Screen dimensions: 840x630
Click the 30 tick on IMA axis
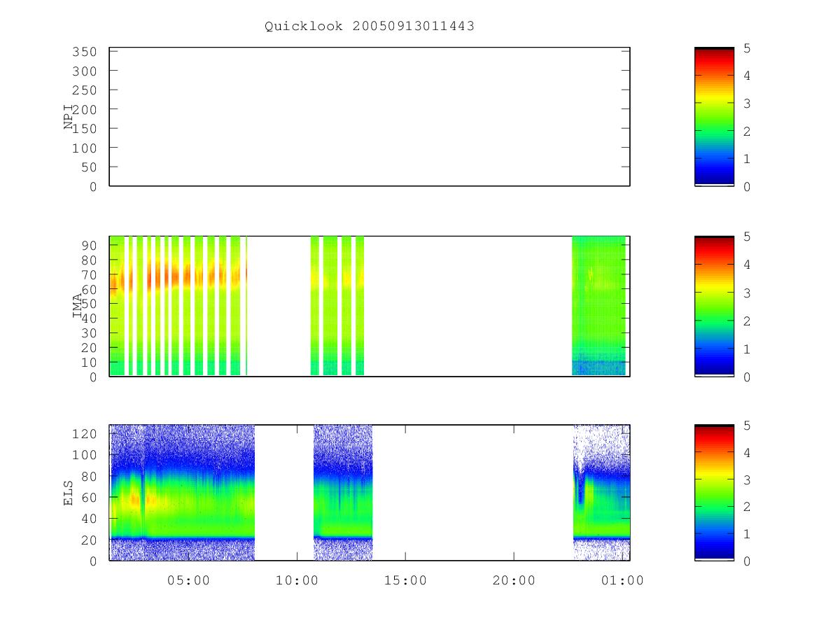tap(87, 332)
